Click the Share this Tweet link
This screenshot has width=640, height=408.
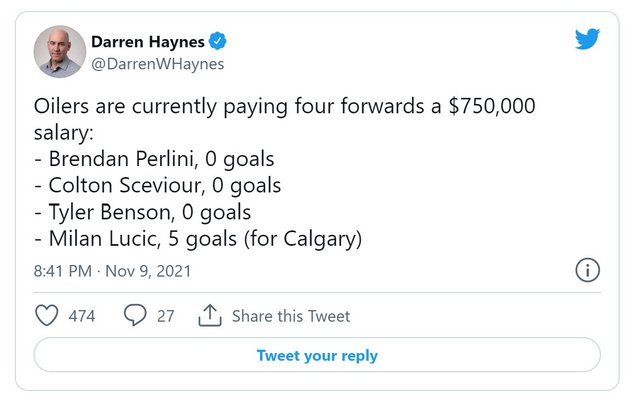click(x=291, y=316)
